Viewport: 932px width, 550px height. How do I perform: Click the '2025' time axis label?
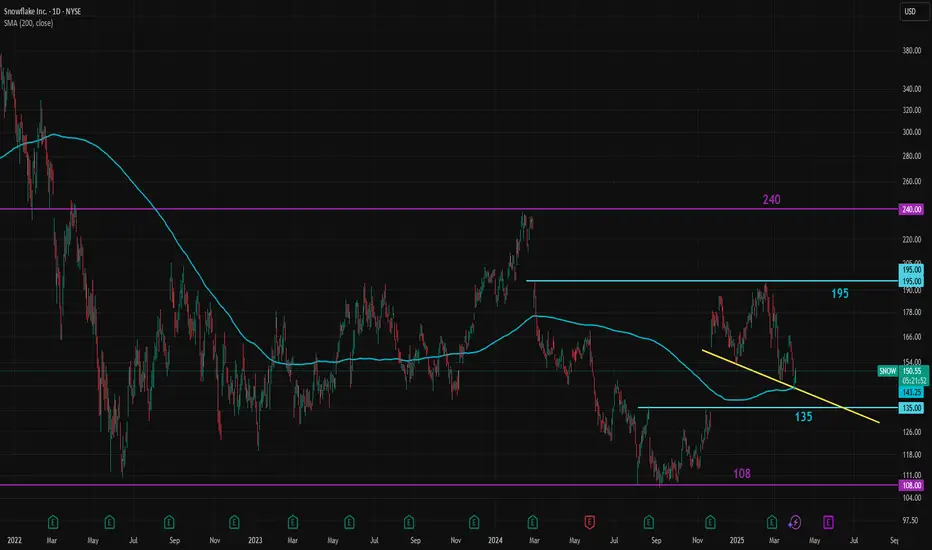pos(737,540)
